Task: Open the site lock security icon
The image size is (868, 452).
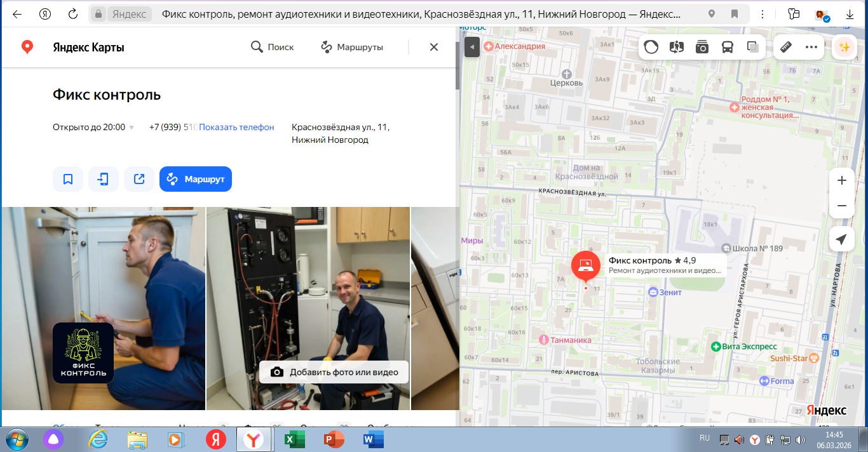Action: [98, 13]
